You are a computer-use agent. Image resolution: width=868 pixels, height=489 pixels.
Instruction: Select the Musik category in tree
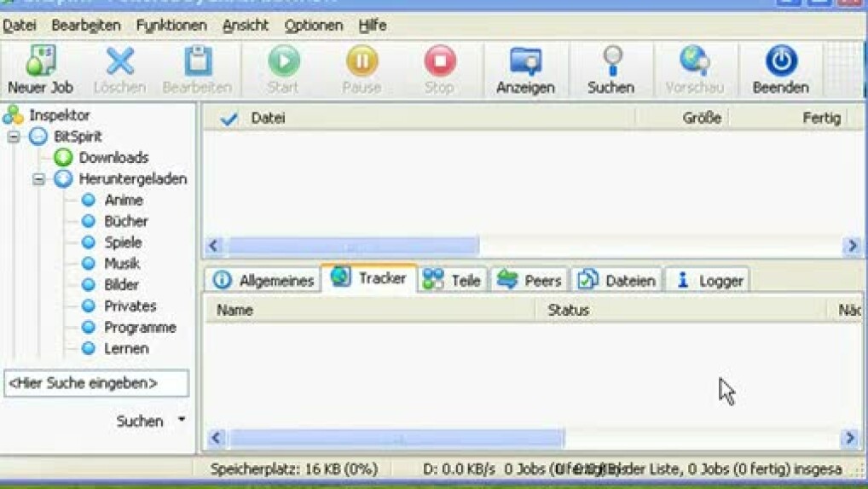point(122,264)
